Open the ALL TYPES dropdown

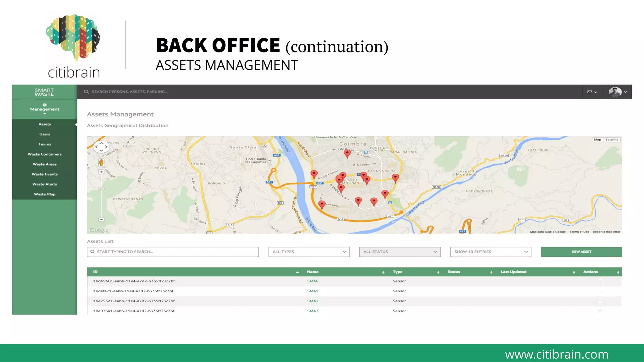click(309, 252)
